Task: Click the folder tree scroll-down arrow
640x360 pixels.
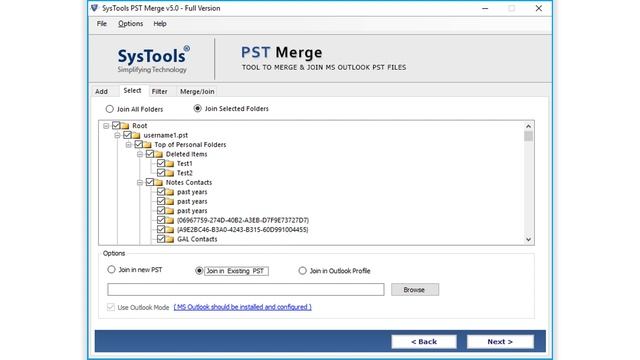Action: point(528,240)
